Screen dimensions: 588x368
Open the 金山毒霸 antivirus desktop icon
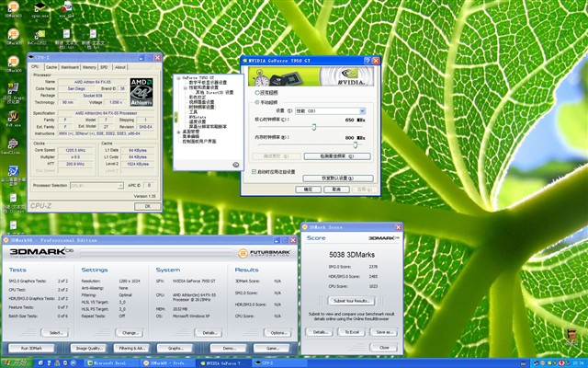click(14, 175)
